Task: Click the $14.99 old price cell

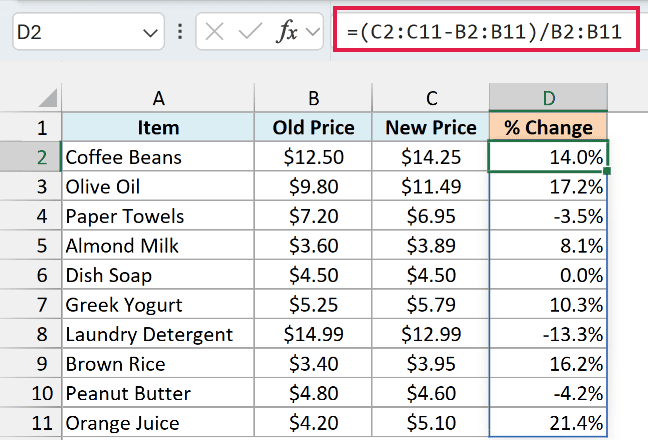Action: pos(313,334)
